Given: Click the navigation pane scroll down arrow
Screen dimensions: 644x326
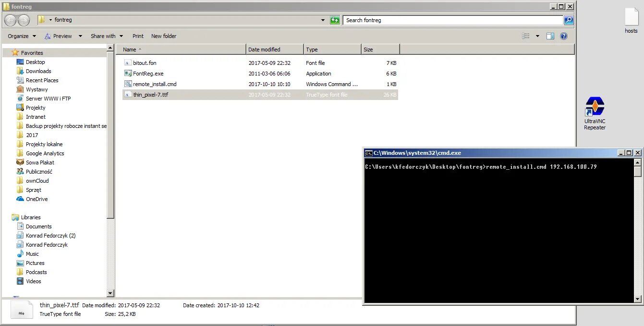Looking at the screenshot, I should tap(110, 293).
